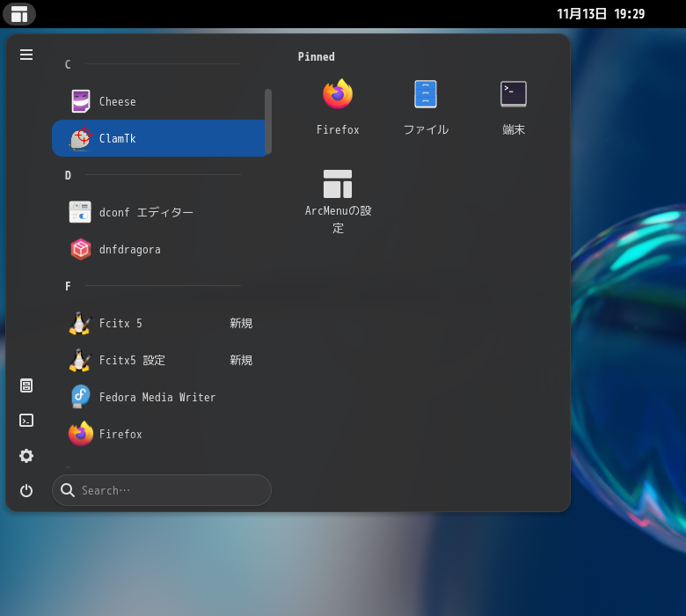The height and width of the screenshot is (616, 686).
Task: Click the magnifier icon in search box
Action: 68,490
